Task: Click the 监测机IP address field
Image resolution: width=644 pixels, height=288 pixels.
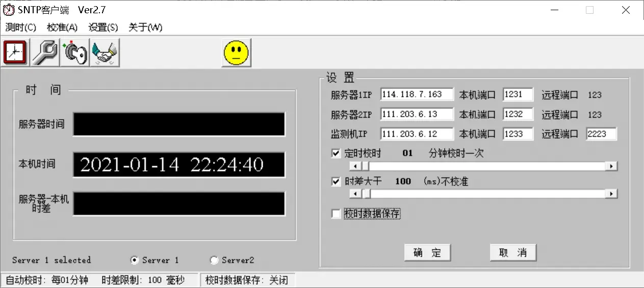Action: (x=417, y=134)
